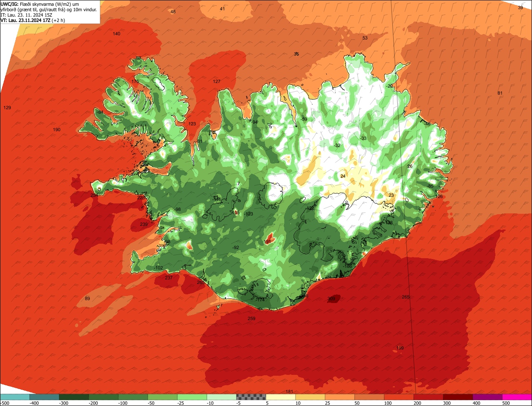Image resolution: width=532 pixels, height=406 pixels.
Task: Click the map value 24 in the interior
Action: (x=343, y=176)
